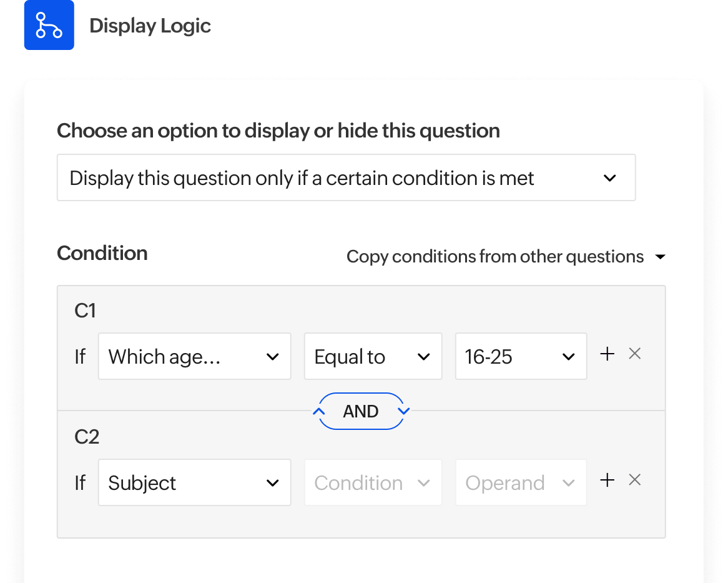
Task: Open the display or hide option dropdown
Action: pyautogui.click(x=346, y=177)
